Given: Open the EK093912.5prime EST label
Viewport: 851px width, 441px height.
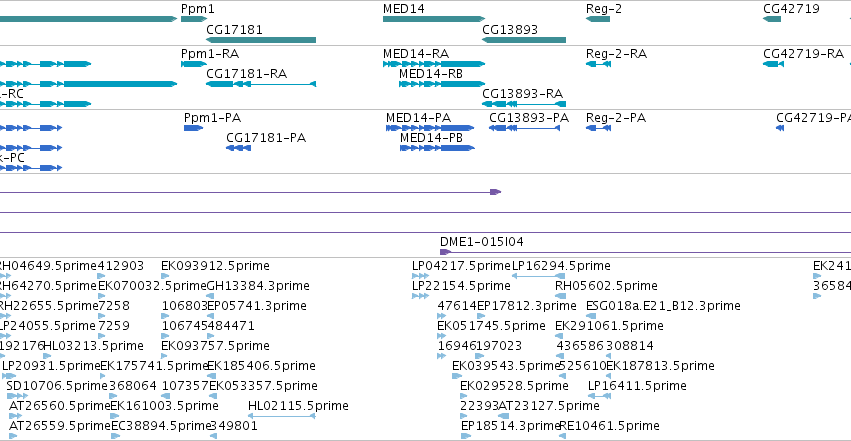Looking at the screenshot, I should pos(215,266).
